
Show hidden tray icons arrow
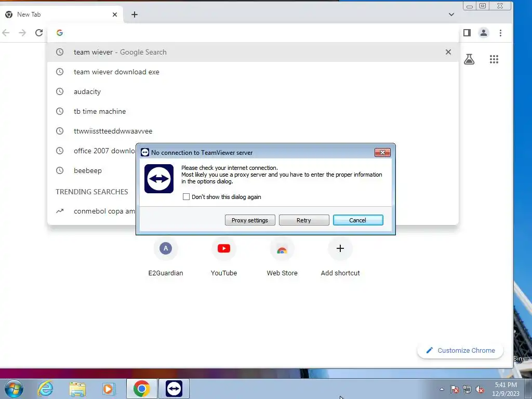point(442,389)
